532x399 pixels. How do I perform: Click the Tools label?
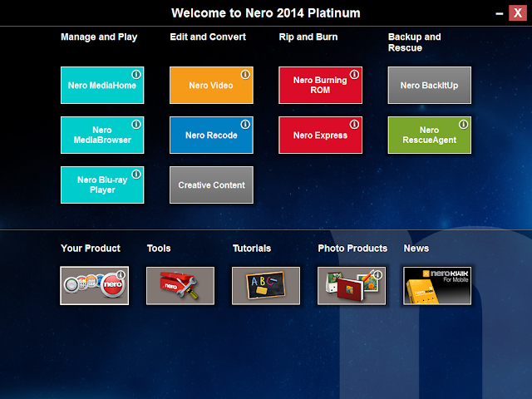tap(159, 249)
